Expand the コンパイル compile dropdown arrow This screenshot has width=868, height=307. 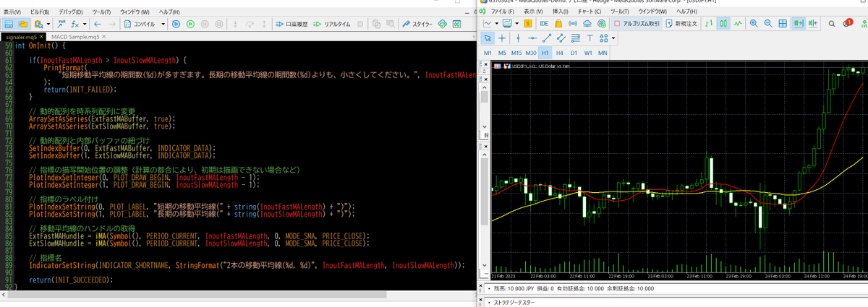(163, 24)
